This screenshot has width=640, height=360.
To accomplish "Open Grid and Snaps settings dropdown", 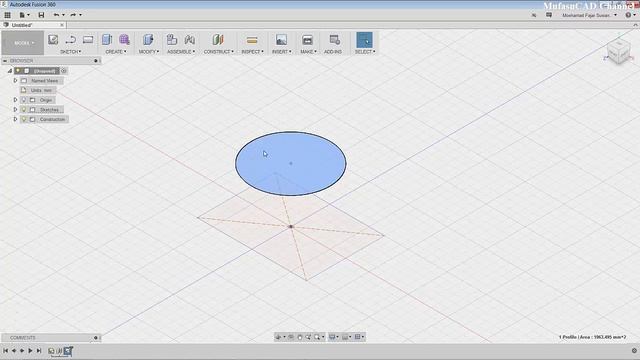I will [347, 337].
